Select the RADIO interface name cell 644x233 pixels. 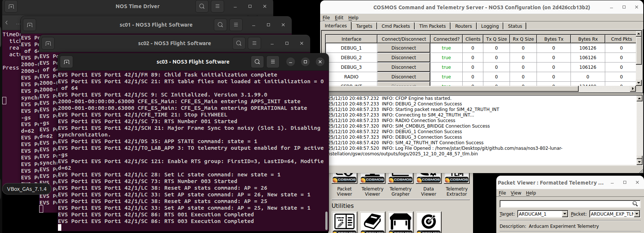(x=351, y=77)
